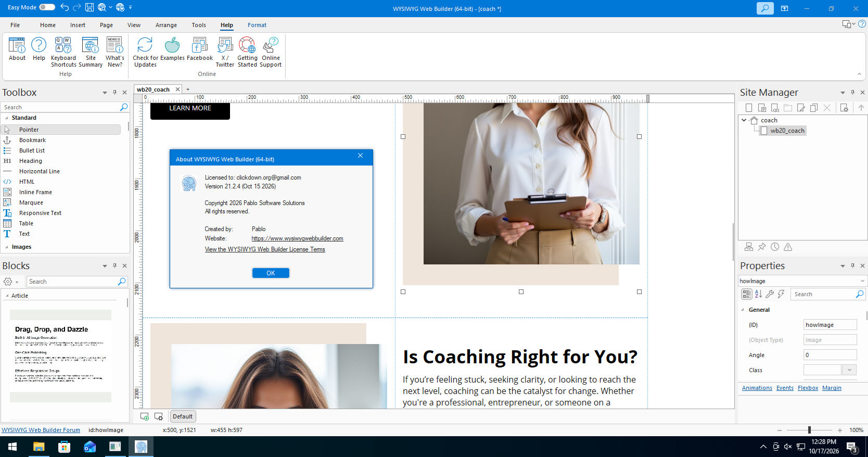Collapse the Standard toolbox section

point(7,118)
